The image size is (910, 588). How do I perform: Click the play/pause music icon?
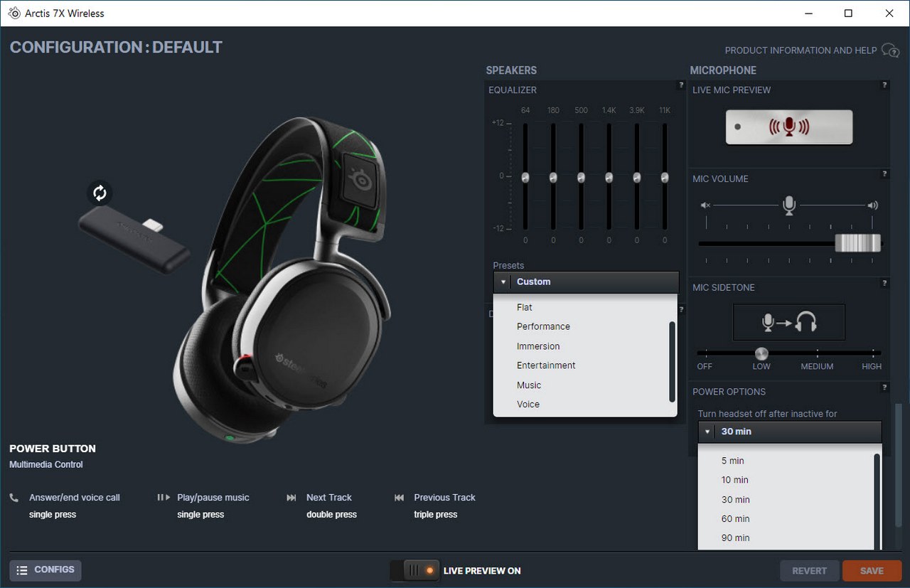[164, 498]
